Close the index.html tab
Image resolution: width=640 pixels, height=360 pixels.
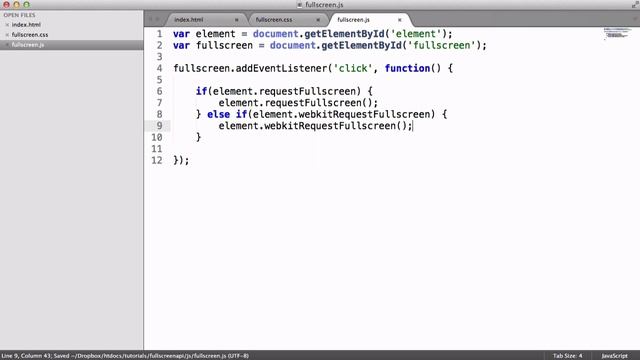tap(236, 20)
